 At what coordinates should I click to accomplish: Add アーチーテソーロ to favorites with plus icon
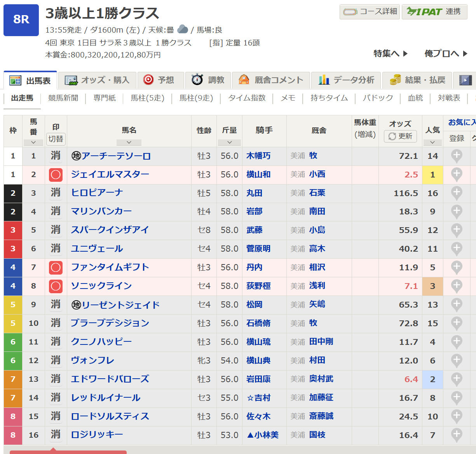tap(457, 156)
